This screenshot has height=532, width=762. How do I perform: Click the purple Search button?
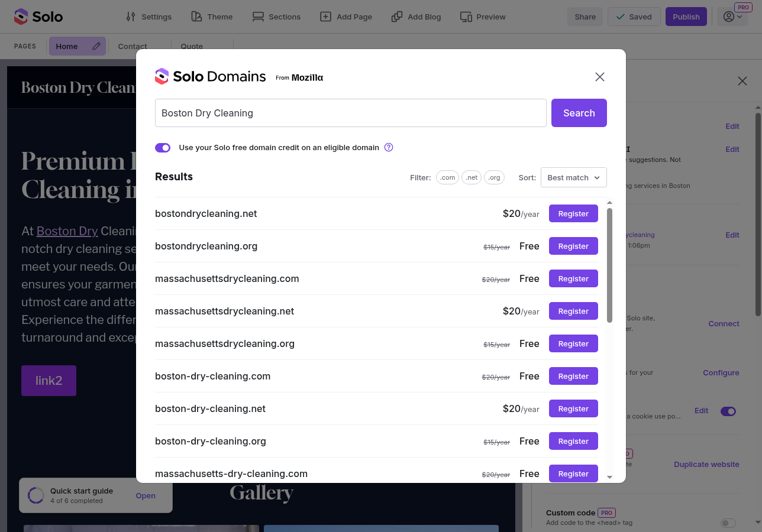tap(579, 113)
